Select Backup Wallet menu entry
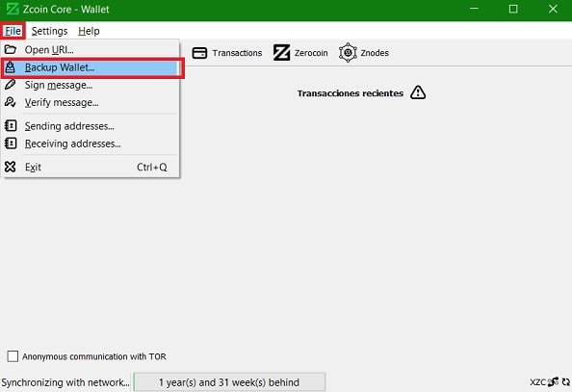The width and height of the screenshot is (572, 392). pos(91,67)
